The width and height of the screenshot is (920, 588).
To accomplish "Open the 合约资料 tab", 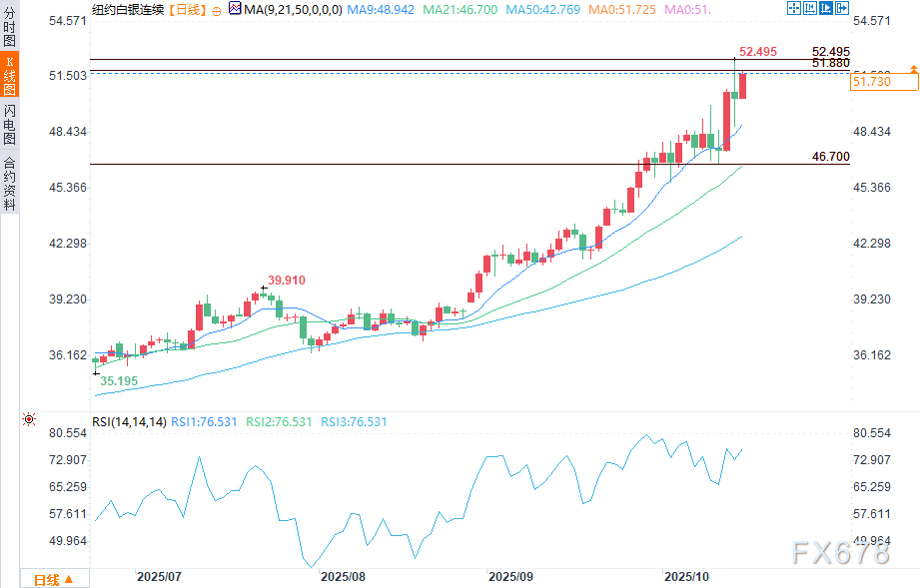I will pos(9,183).
